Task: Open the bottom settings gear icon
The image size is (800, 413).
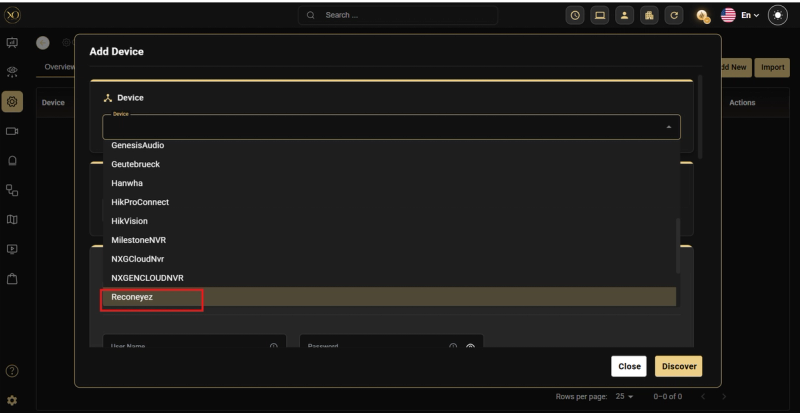Action: coord(12,401)
